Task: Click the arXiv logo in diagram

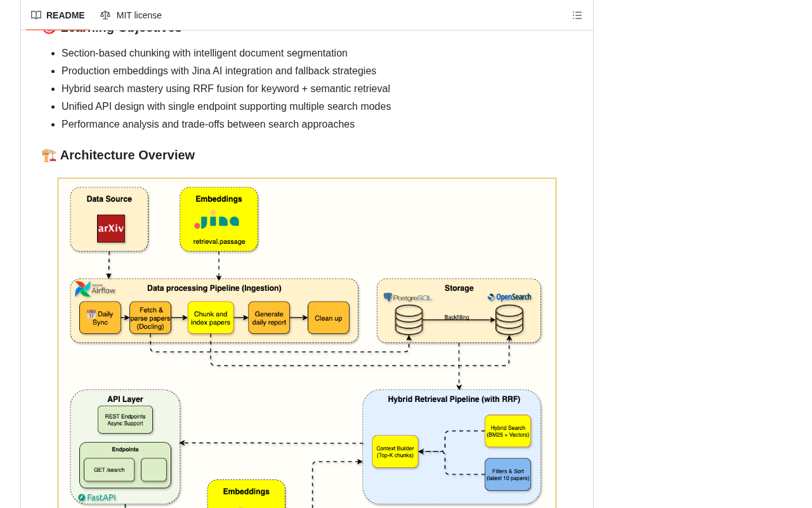Action: coord(111,229)
